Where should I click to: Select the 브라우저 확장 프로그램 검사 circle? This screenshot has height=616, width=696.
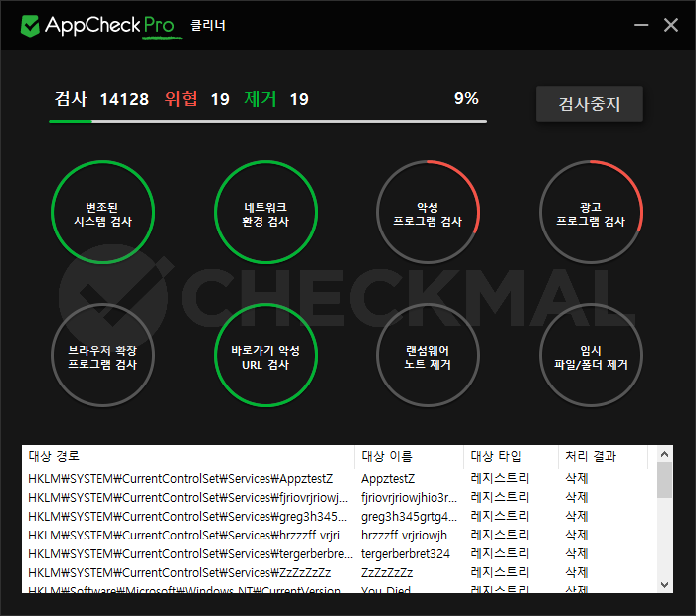coord(101,357)
